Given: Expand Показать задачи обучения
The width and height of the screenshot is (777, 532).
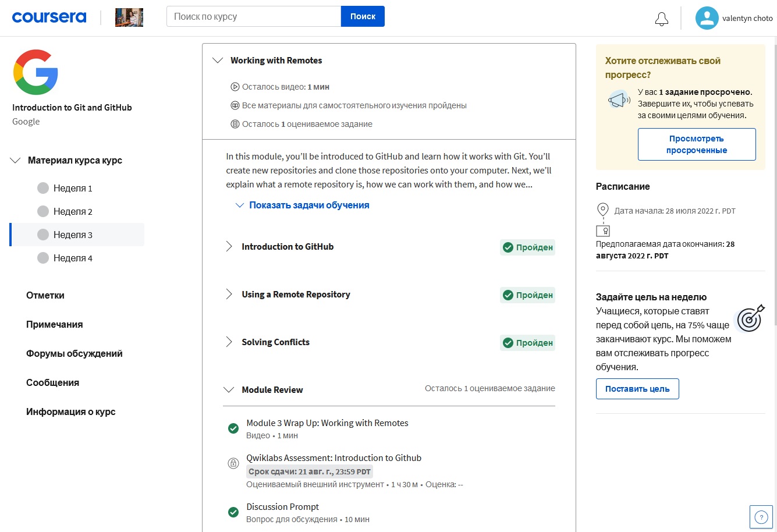Looking at the screenshot, I should point(303,205).
